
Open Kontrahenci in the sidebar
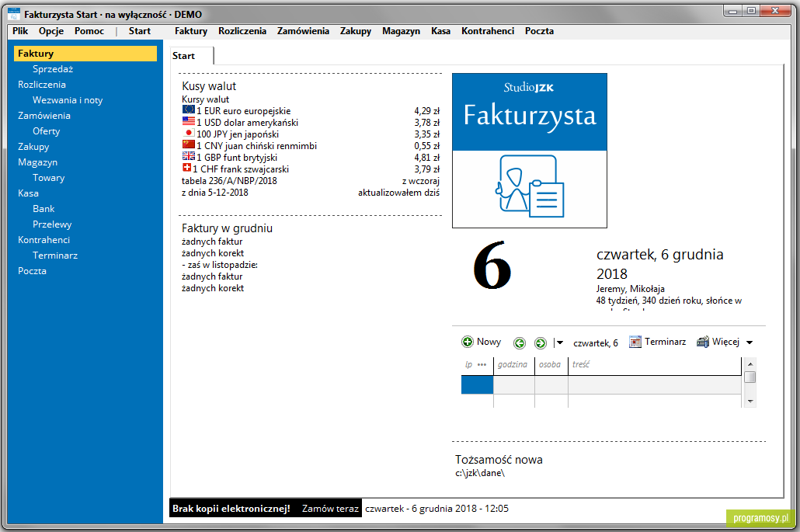[x=43, y=240]
